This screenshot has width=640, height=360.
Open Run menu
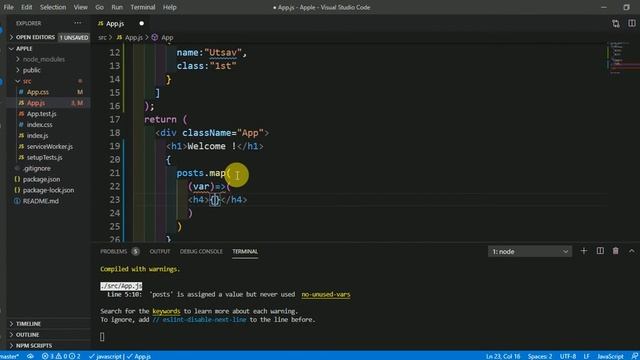coord(117,7)
